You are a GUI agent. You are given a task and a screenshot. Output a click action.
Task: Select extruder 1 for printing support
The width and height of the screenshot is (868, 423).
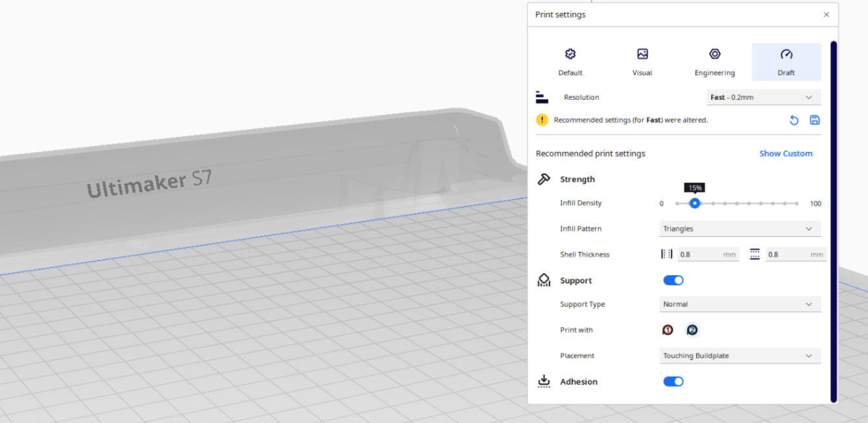668,330
